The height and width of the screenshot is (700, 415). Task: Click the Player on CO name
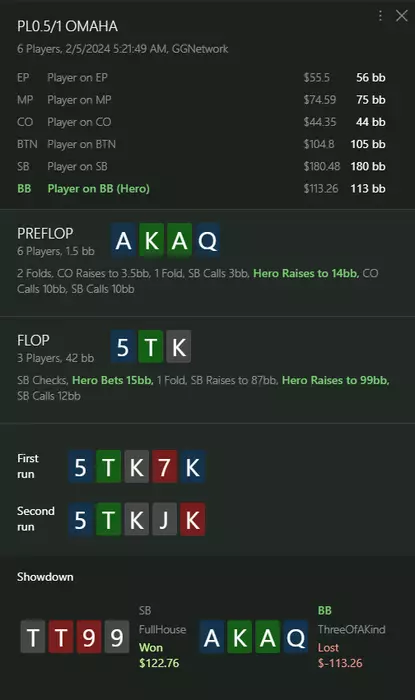(x=79, y=122)
